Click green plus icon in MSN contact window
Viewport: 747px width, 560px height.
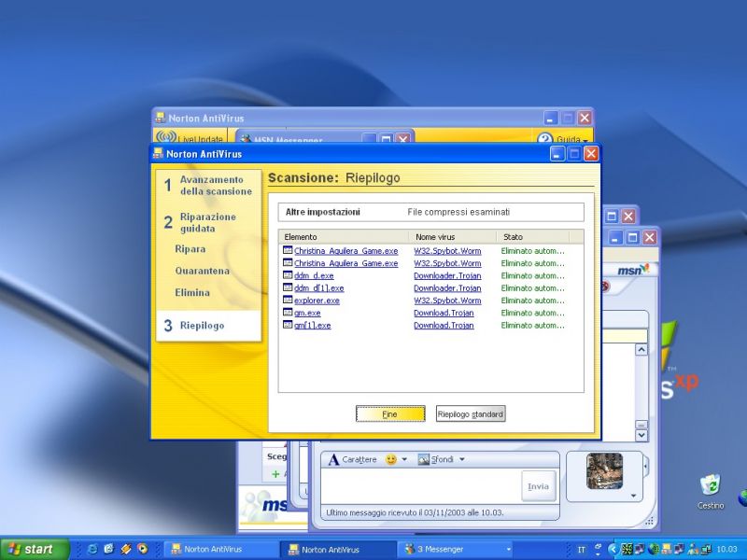275,474
